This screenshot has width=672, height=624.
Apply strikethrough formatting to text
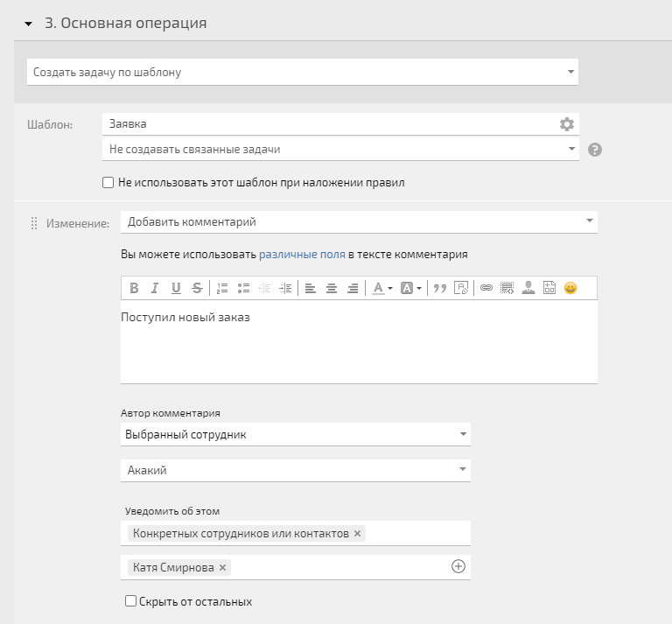197,288
